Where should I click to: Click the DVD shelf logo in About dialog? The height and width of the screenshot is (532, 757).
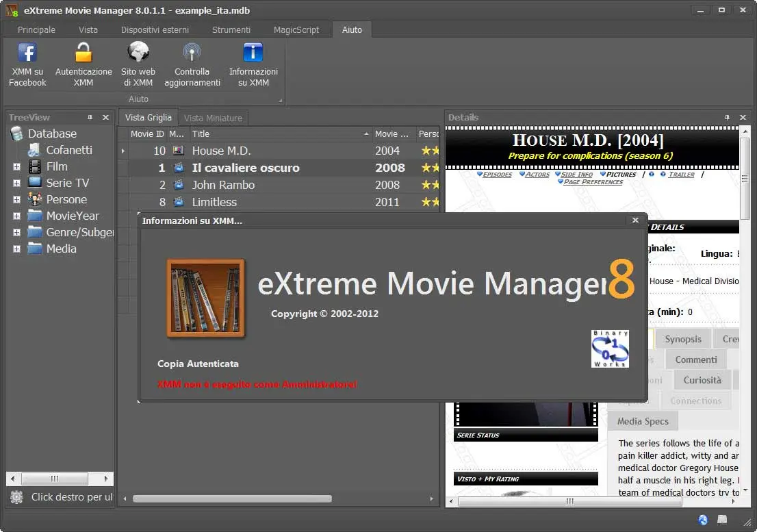(x=205, y=298)
